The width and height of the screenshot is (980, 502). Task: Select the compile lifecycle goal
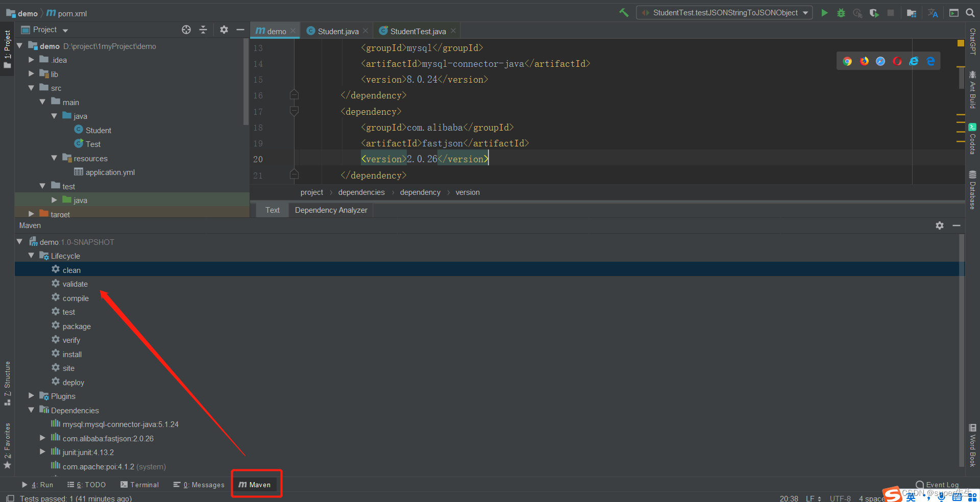pyautogui.click(x=76, y=298)
